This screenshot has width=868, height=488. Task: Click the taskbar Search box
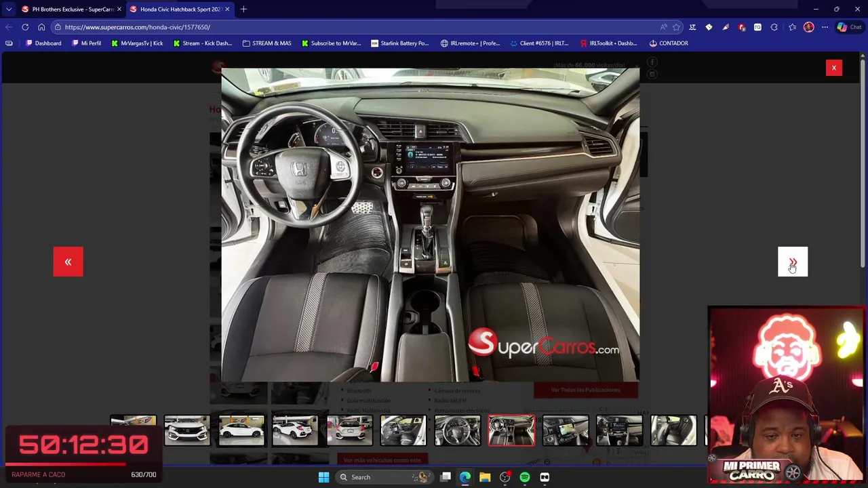[386, 477]
